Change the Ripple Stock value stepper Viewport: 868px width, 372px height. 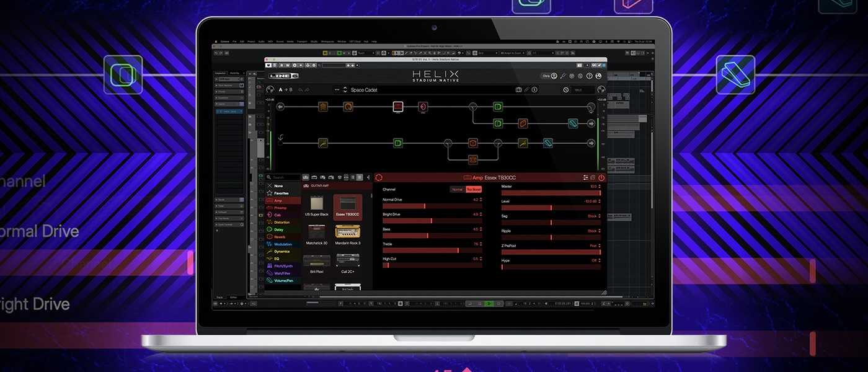click(x=600, y=231)
